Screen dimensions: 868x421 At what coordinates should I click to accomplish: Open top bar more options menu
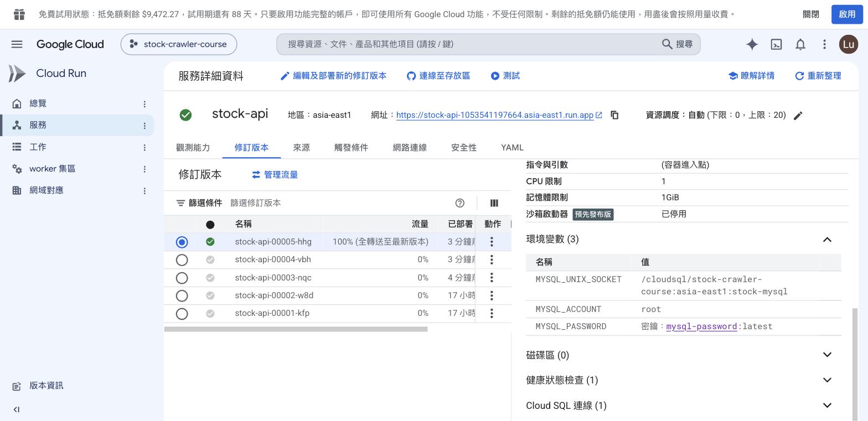(x=824, y=44)
